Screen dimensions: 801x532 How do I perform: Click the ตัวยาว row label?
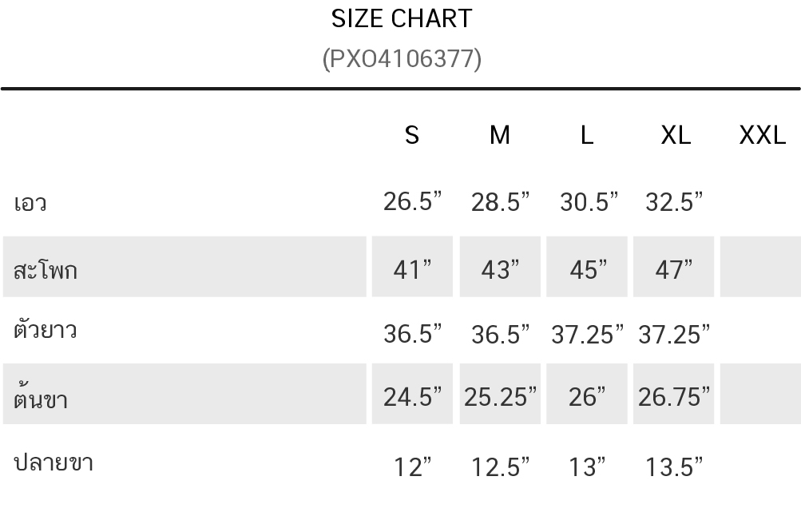click(46, 330)
